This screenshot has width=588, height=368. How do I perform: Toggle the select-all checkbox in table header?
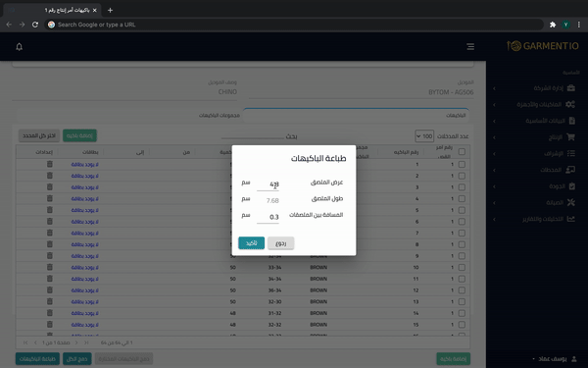(462, 152)
